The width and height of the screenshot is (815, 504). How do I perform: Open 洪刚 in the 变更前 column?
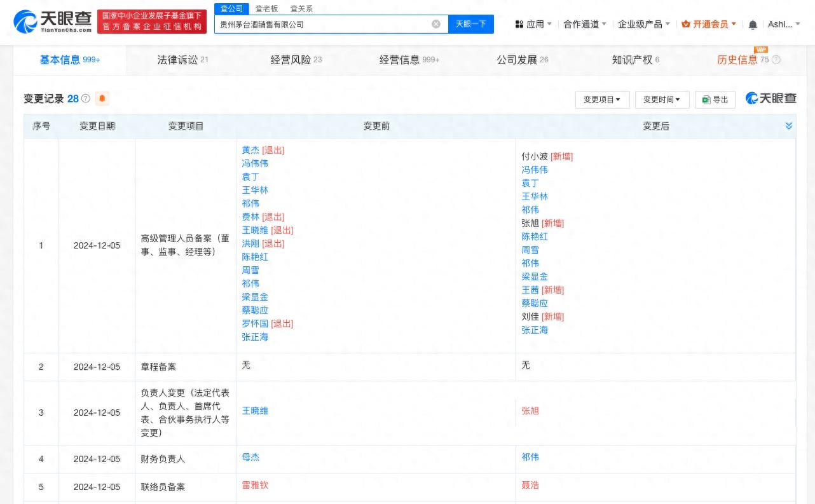(x=250, y=243)
